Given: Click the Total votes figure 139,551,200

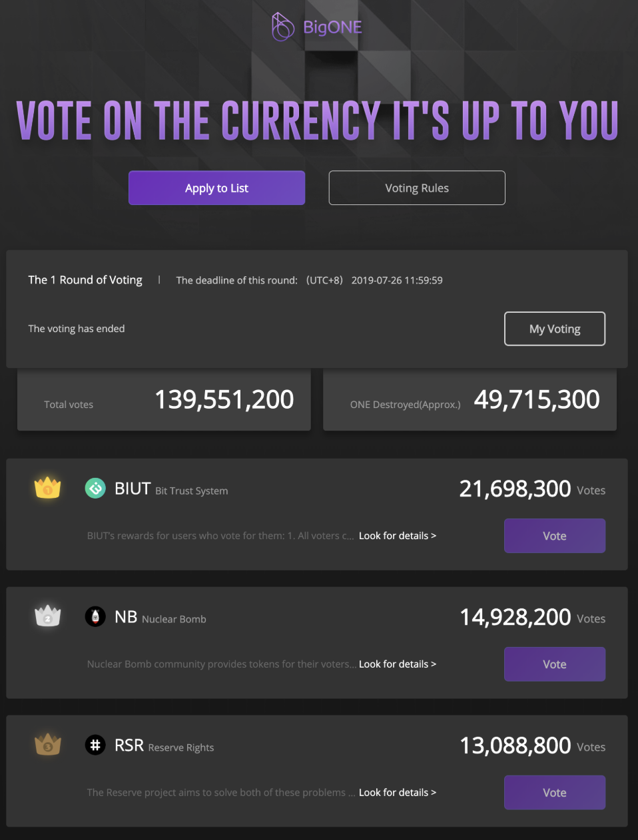Looking at the screenshot, I should (224, 400).
